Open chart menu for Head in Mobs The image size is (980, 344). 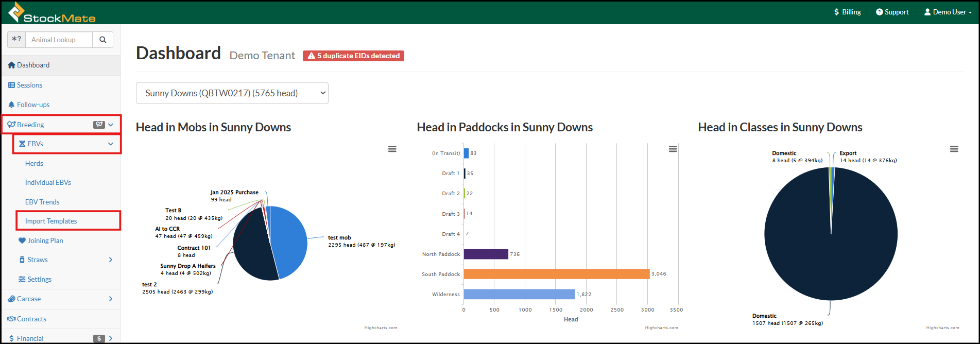(x=392, y=149)
